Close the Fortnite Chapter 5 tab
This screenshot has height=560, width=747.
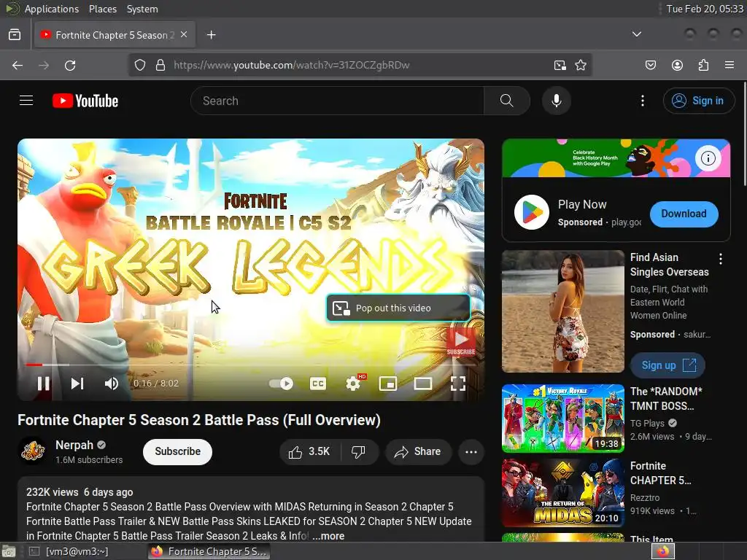[184, 34]
